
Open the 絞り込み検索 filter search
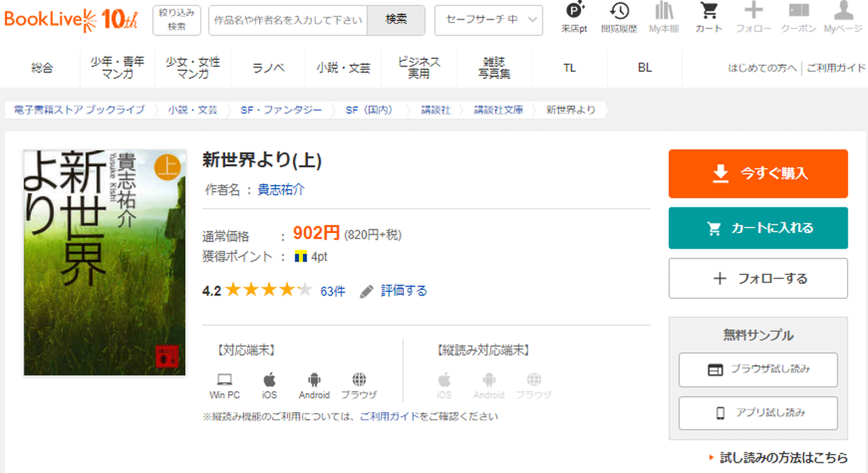click(x=177, y=20)
